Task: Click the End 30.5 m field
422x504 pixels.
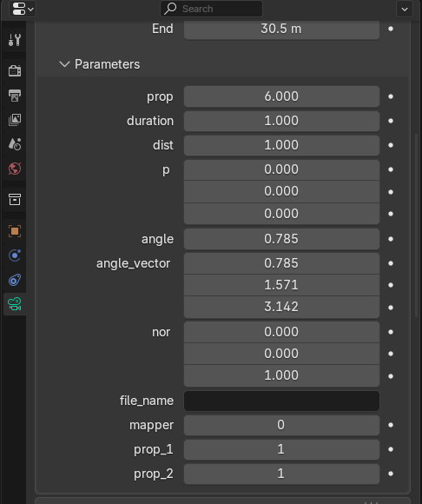Action: [281, 29]
